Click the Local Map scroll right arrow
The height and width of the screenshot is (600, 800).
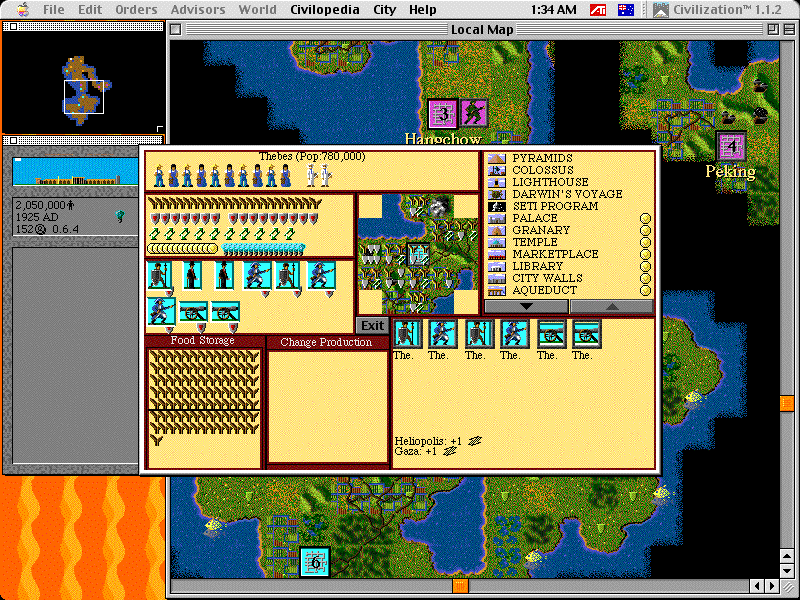click(x=772, y=586)
